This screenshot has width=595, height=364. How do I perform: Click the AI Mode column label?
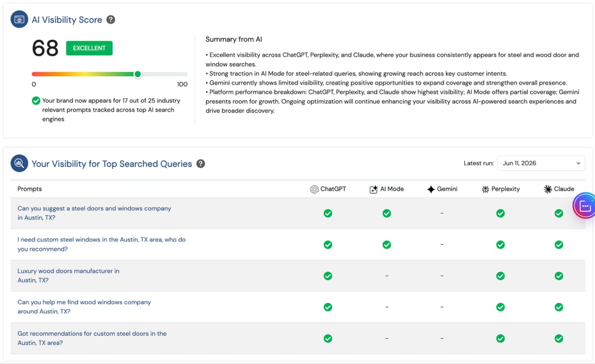392,189
